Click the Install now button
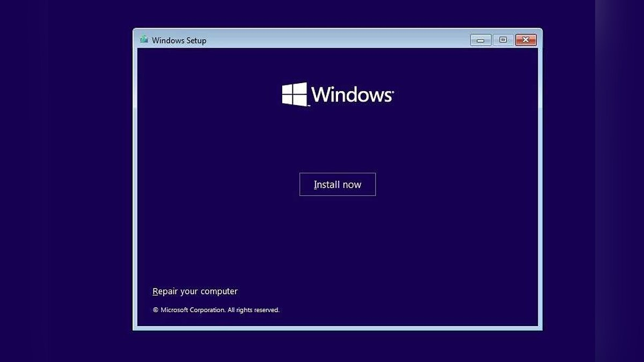Viewport: 644px width, 362px height. pos(338,184)
